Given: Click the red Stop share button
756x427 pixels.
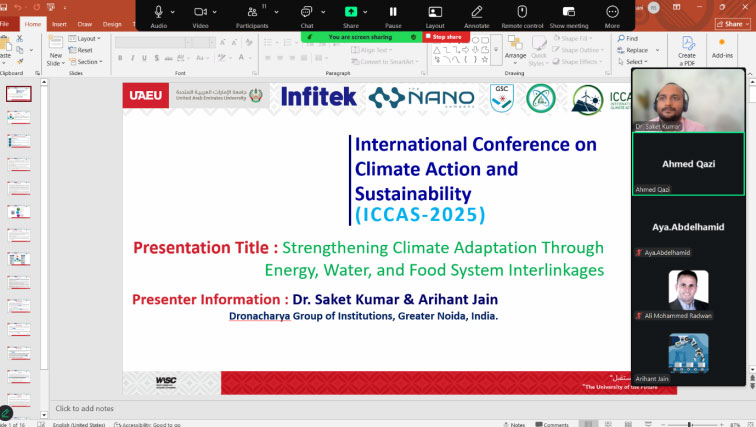Looking at the screenshot, I should 444,37.
